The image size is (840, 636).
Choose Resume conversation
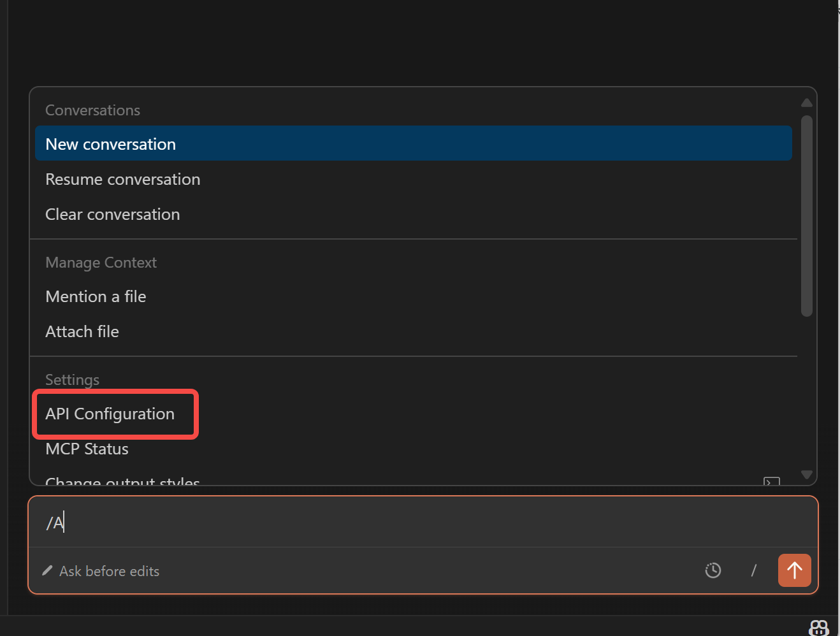click(x=123, y=180)
